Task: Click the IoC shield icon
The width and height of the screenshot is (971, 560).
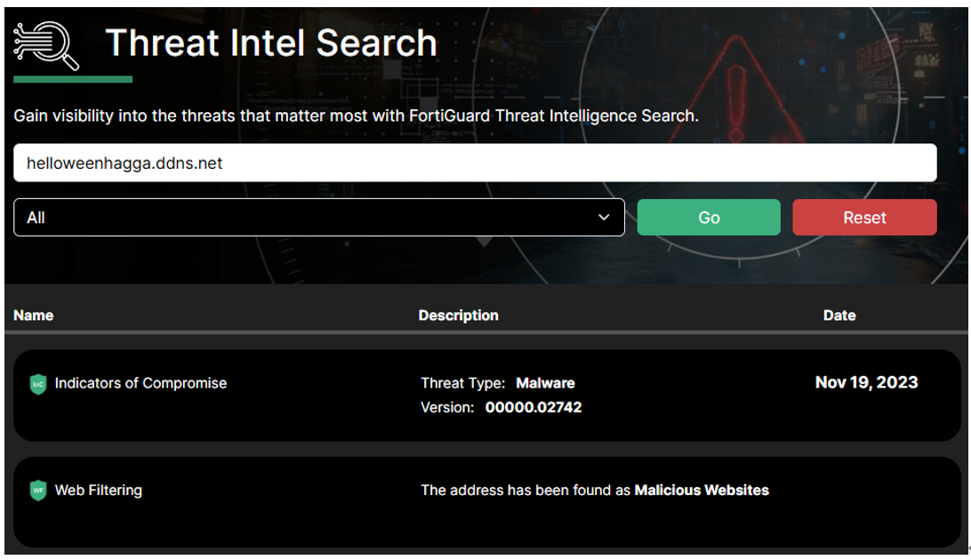Action: [37, 384]
